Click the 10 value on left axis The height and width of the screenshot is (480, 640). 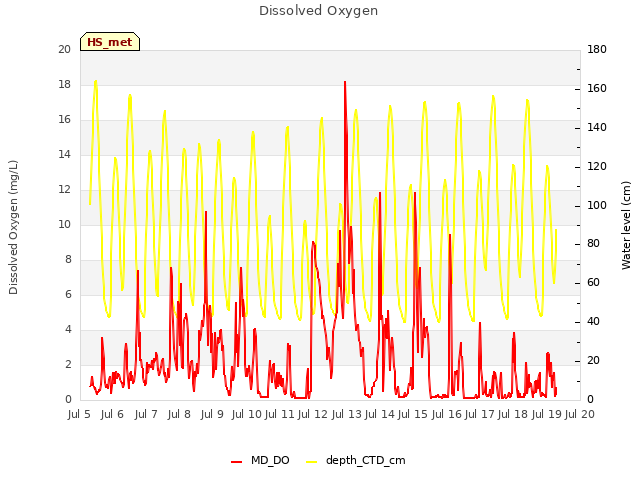point(64,224)
